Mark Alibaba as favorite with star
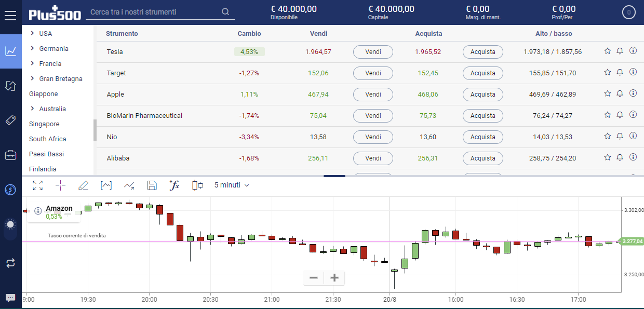The width and height of the screenshot is (644, 309). [x=608, y=157]
